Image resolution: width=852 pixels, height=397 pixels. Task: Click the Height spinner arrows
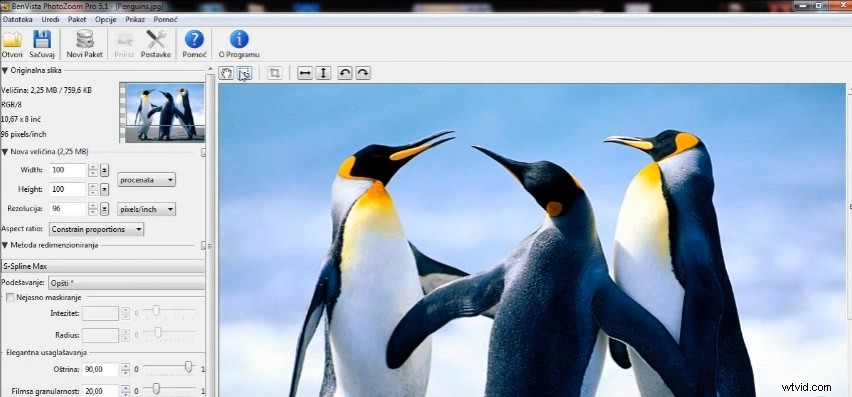(x=93, y=190)
